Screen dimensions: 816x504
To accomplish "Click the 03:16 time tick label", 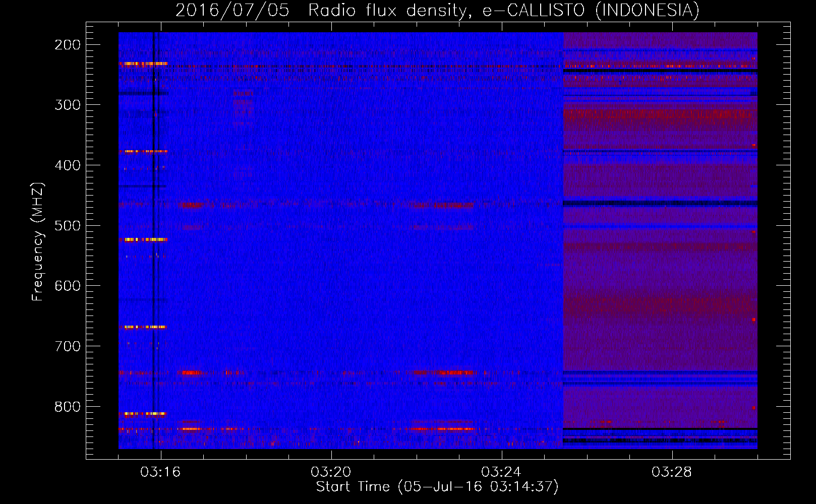I will coord(160,472).
